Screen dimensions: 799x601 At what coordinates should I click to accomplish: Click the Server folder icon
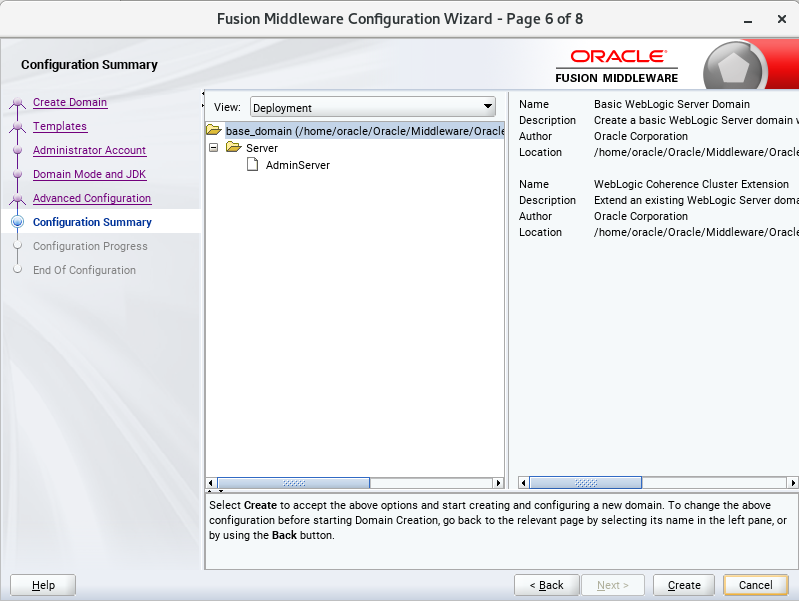pos(234,148)
